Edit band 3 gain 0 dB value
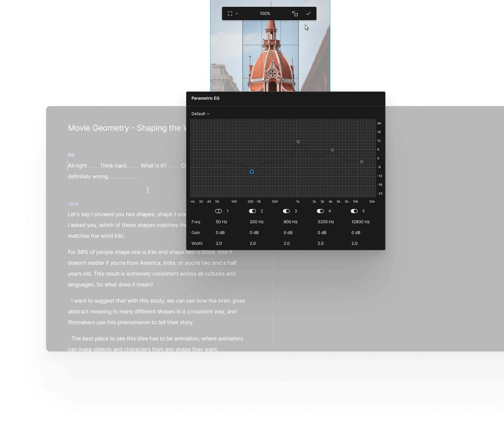 (x=288, y=233)
